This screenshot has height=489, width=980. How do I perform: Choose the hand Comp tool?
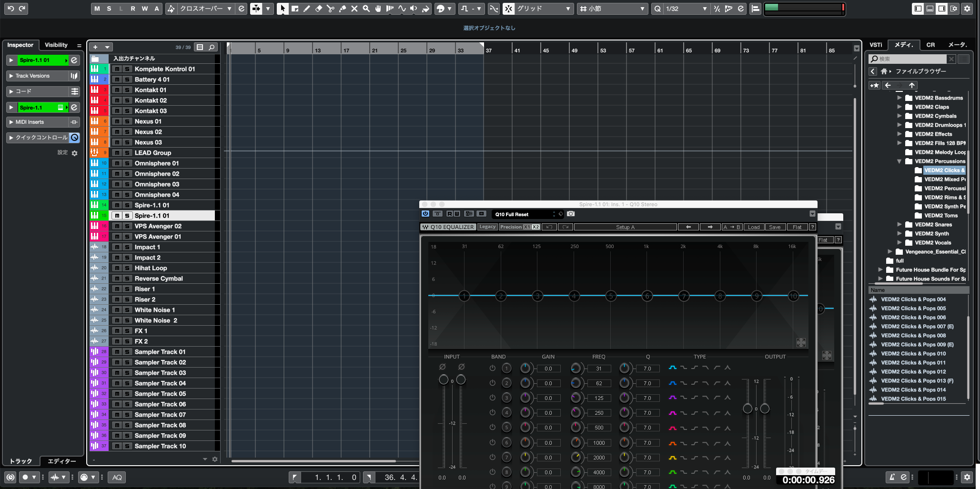378,9
